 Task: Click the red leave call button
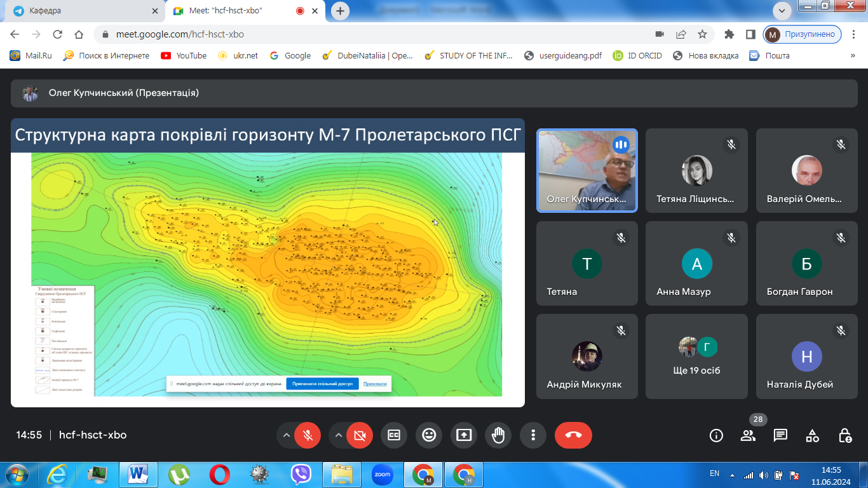(x=573, y=435)
